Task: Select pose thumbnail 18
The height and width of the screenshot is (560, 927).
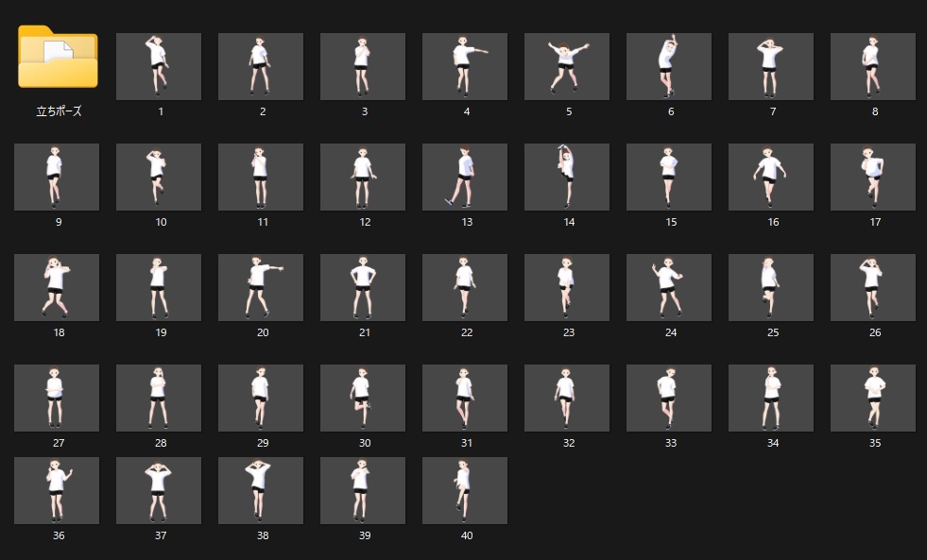Action: point(57,287)
